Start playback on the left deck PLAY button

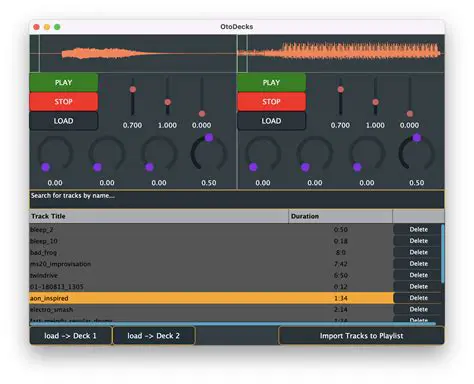click(x=64, y=82)
